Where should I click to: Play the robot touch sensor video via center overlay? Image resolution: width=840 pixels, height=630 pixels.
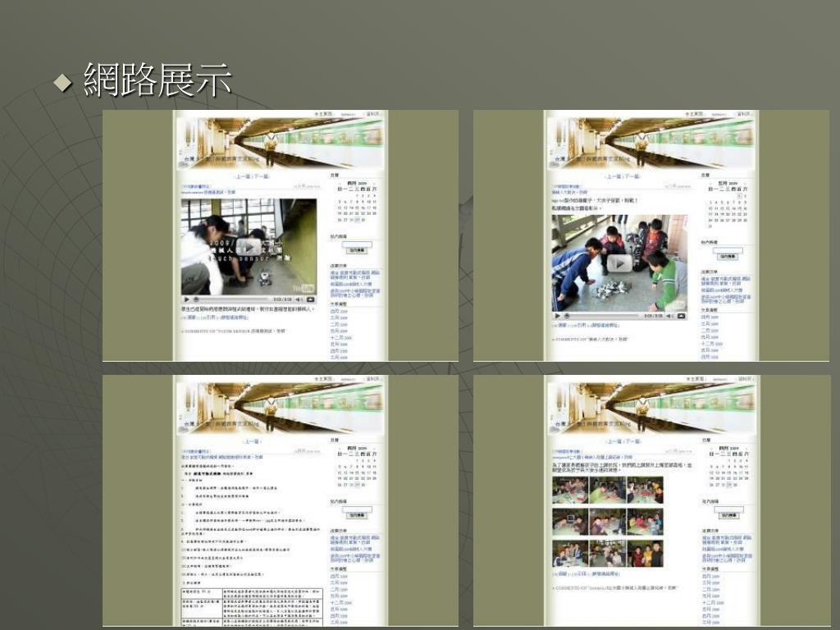(x=249, y=248)
